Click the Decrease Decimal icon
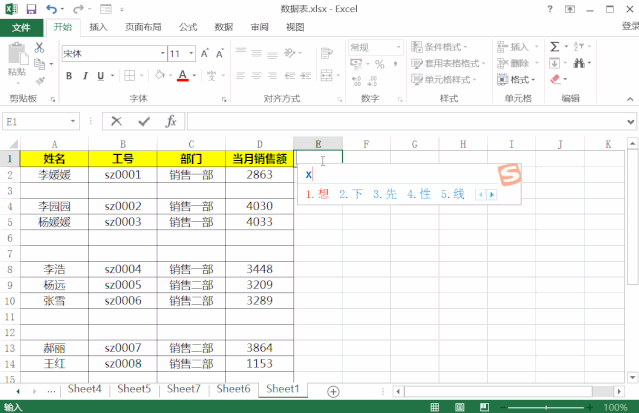Viewport: 639px width, 413px height. tap(372, 81)
